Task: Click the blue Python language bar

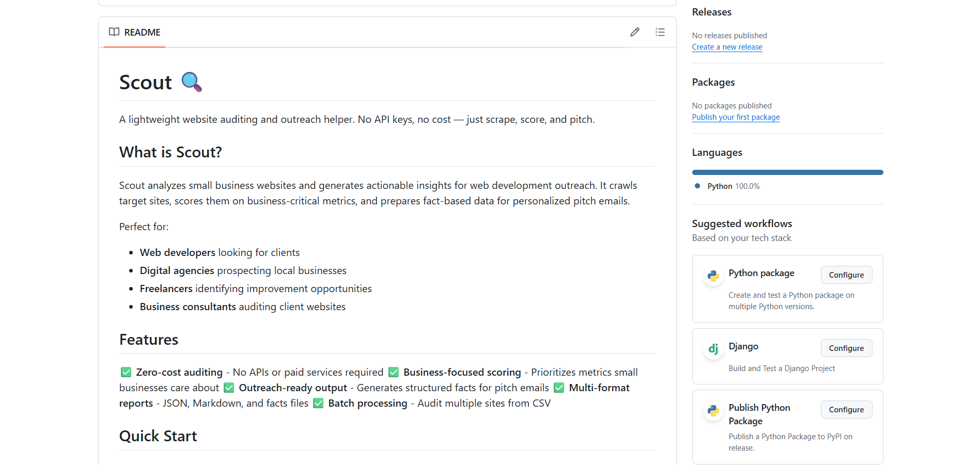Action: point(787,172)
